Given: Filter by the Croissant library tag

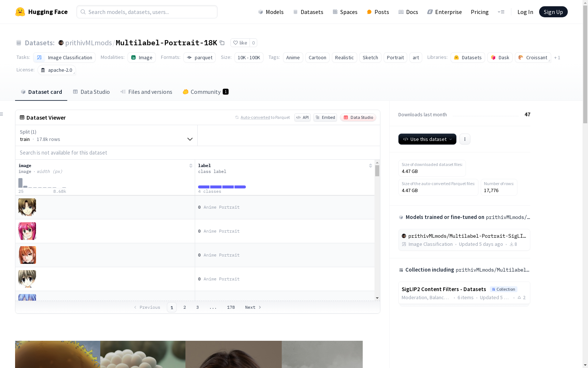Looking at the screenshot, I should tap(533, 57).
